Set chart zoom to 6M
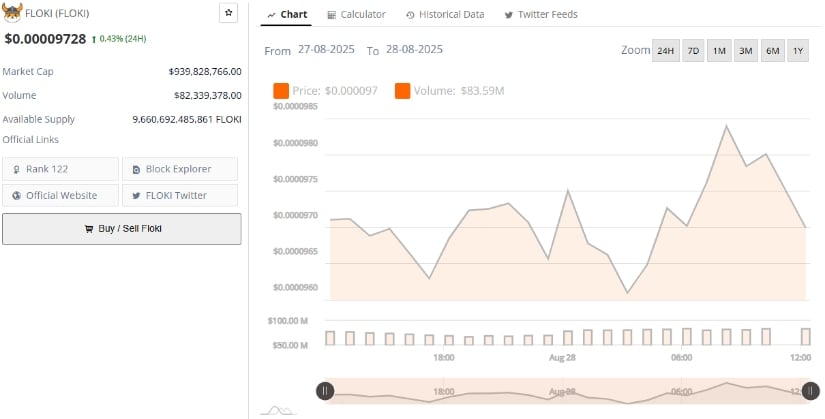The image size is (825, 419). point(772,51)
